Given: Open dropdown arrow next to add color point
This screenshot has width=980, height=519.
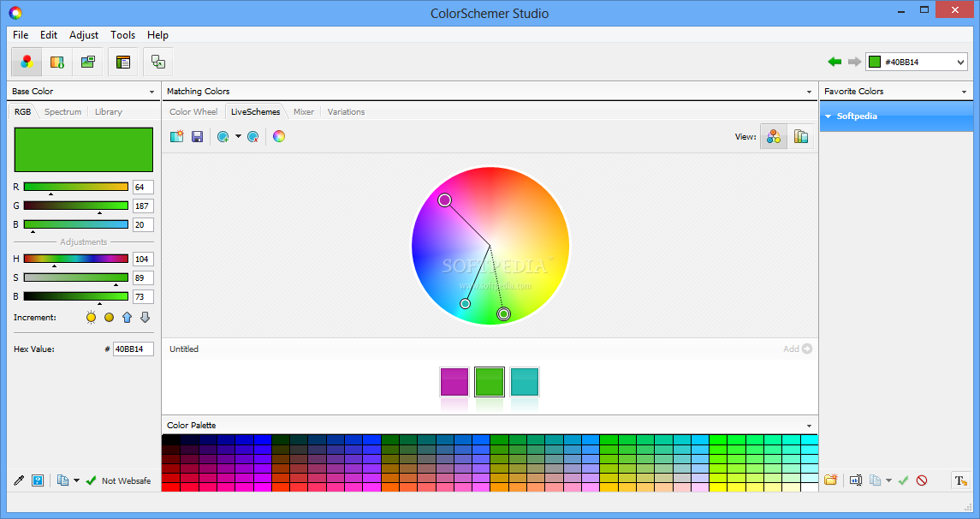Looking at the screenshot, I should point(238,136).
